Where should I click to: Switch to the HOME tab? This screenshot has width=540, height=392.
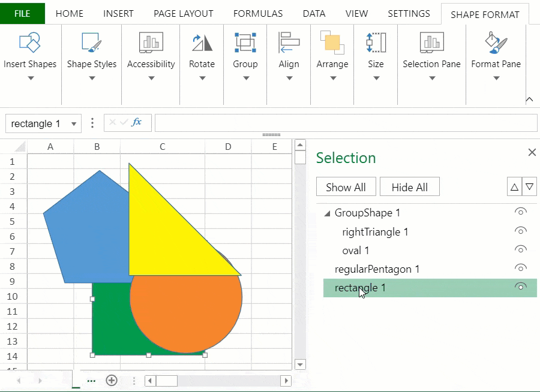[x=69, y=13]
